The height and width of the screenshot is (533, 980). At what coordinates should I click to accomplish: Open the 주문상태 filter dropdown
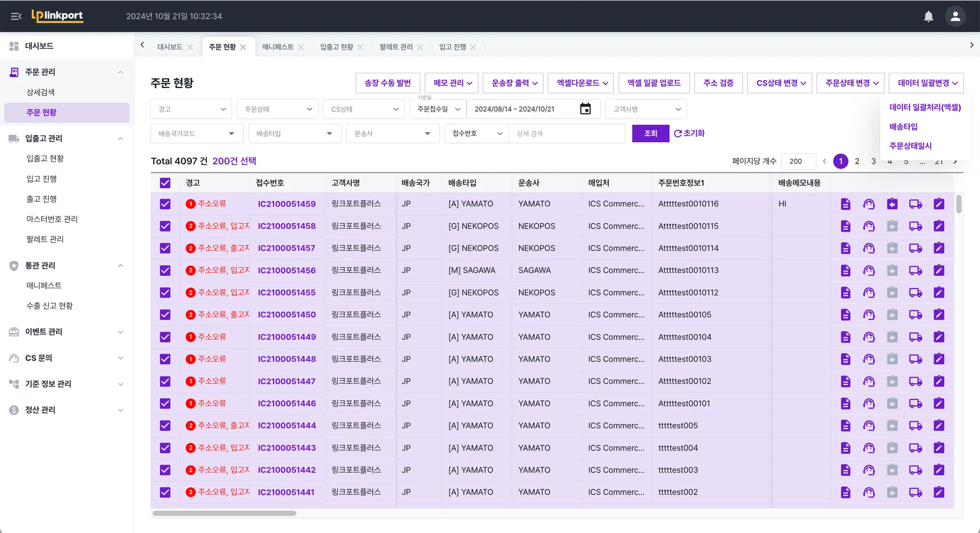point(278,109)
